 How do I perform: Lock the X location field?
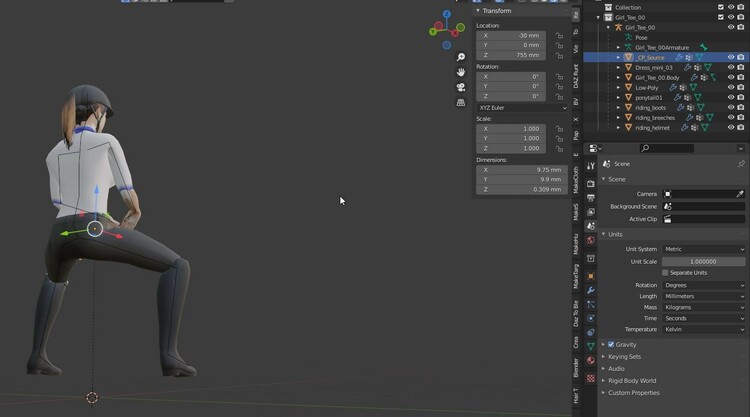[559, 35]
